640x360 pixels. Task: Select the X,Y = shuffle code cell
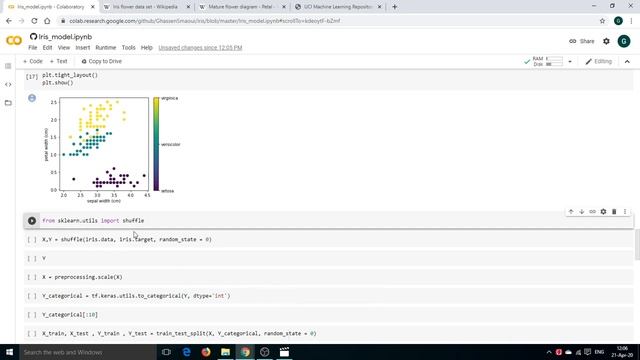click(329, 240)
